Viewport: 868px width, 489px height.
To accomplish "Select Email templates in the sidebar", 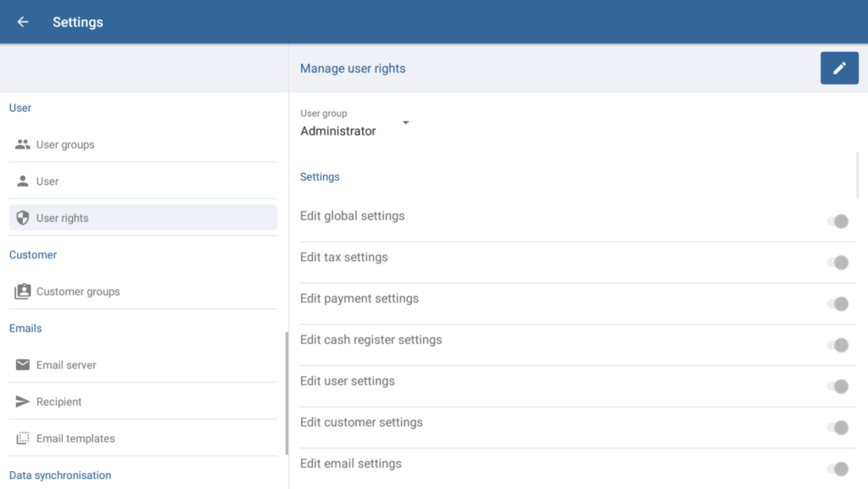I will point(75,439).
